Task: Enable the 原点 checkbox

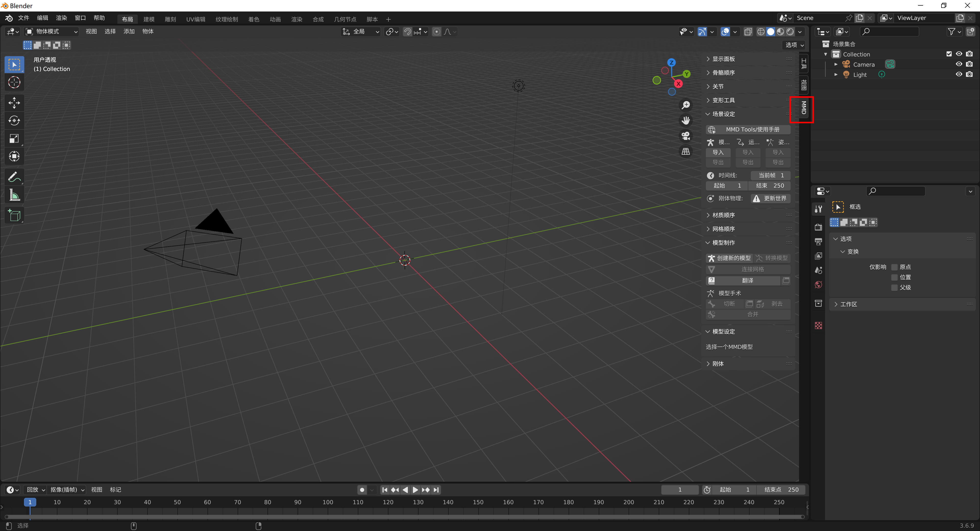Action: click(x=895, y=267)
